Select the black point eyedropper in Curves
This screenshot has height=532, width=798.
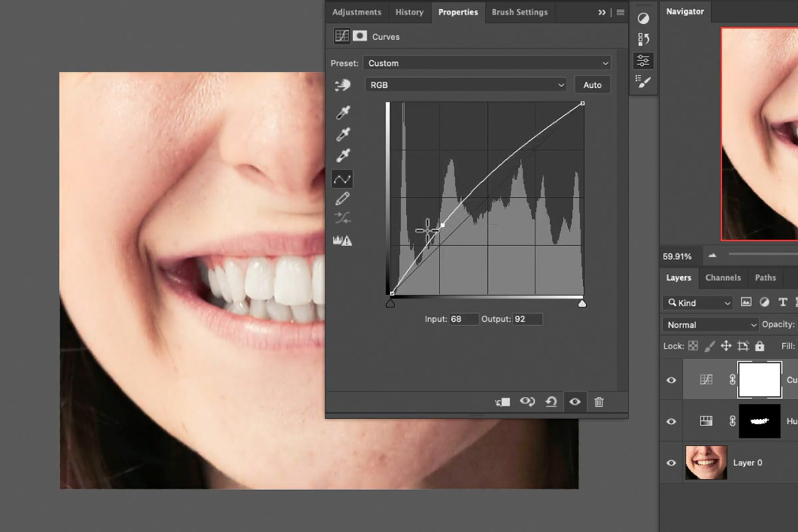point(342,112)
